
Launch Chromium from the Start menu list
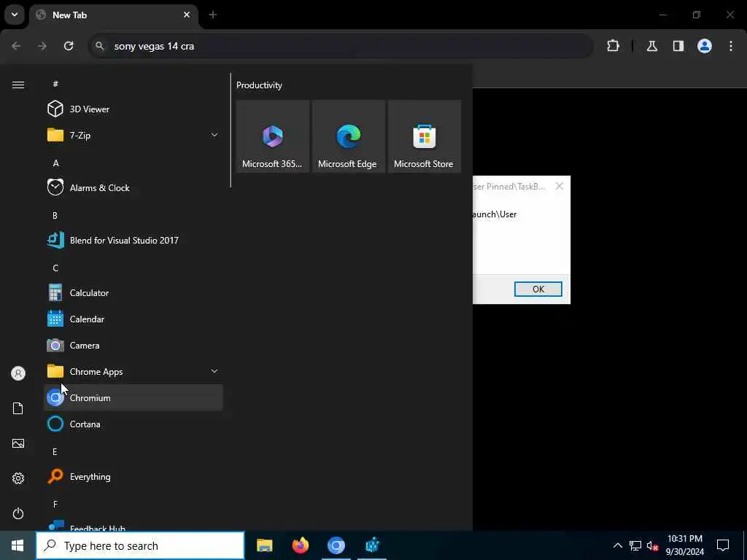tap(133, 397)
